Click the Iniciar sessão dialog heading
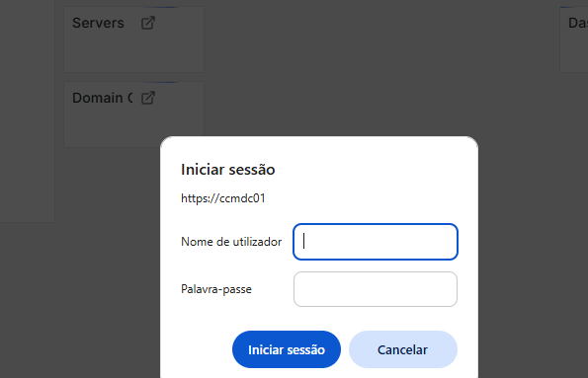The height and width of the screenshot is (378, 588). [x=228, y=170]
